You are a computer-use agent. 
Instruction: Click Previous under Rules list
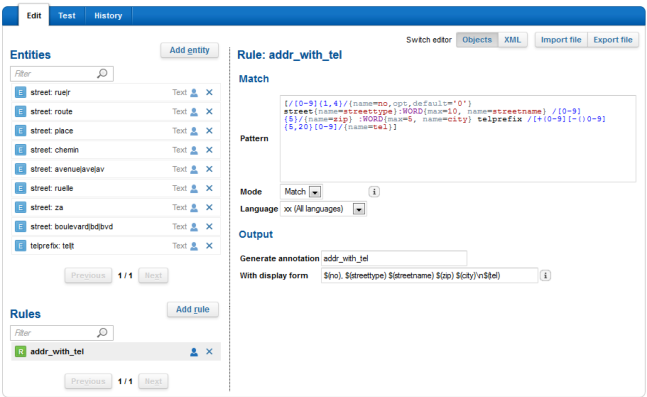tap(88, 381)
